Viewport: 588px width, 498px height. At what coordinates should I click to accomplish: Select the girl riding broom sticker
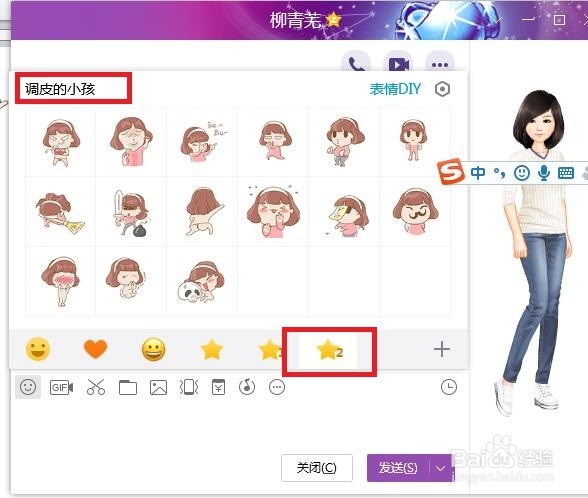pyautogui.click(x=60, y=213)
